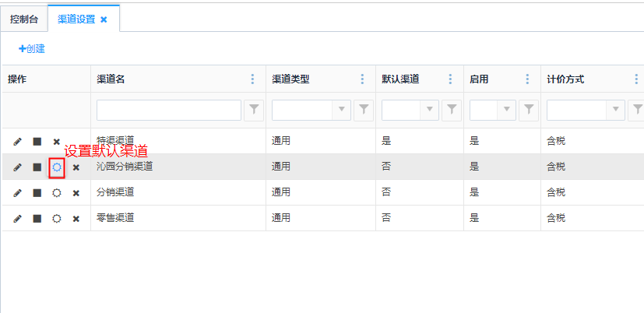Expand the 默认渠道 filter dropdown

(429, 111)
